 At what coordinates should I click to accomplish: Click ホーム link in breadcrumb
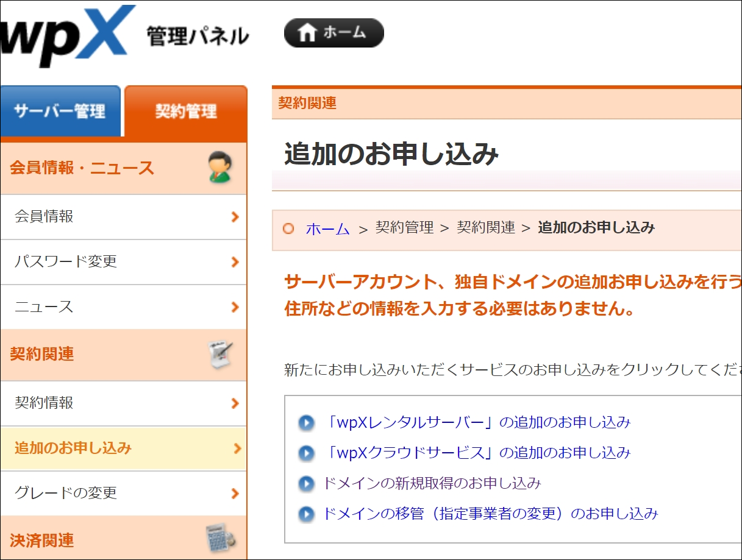(x=328, y=229)
